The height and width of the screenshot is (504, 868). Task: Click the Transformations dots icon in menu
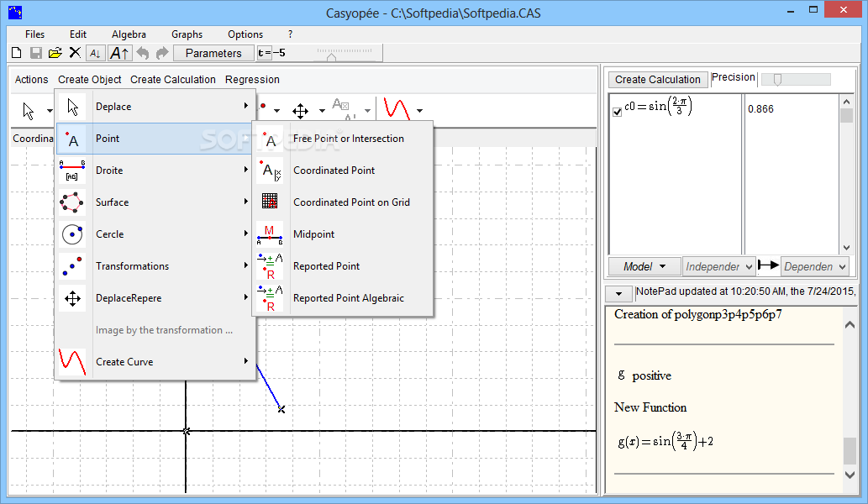[72, 266]
